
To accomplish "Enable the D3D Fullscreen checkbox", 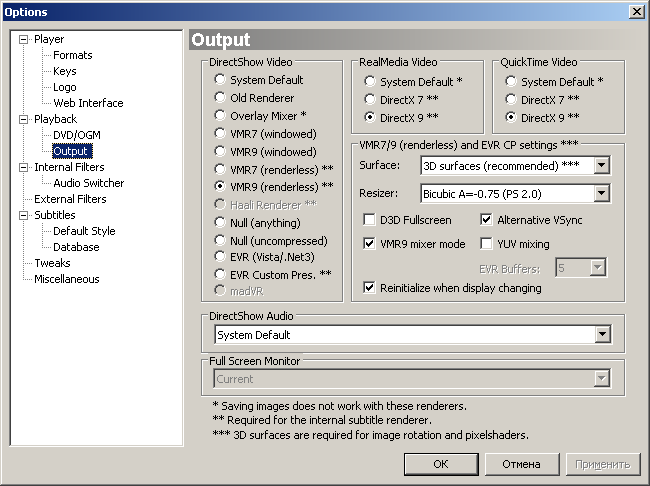I will tap(370, 219).
